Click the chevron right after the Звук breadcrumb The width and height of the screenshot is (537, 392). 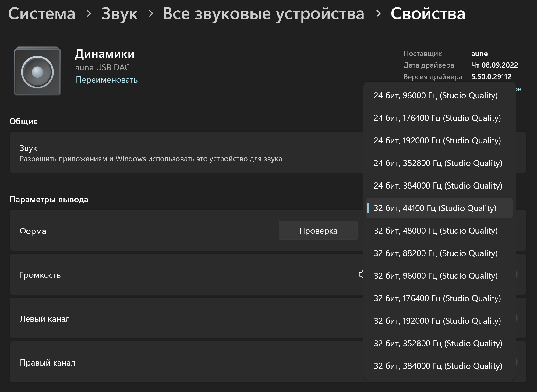click(151, 13)
